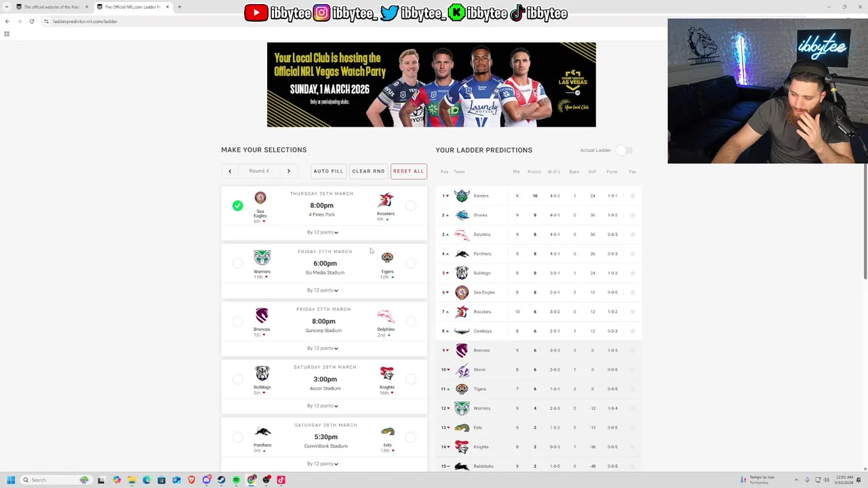The image size is (868, 488).
Task: Sort ladder by Points column header
Action: [534, 172]
